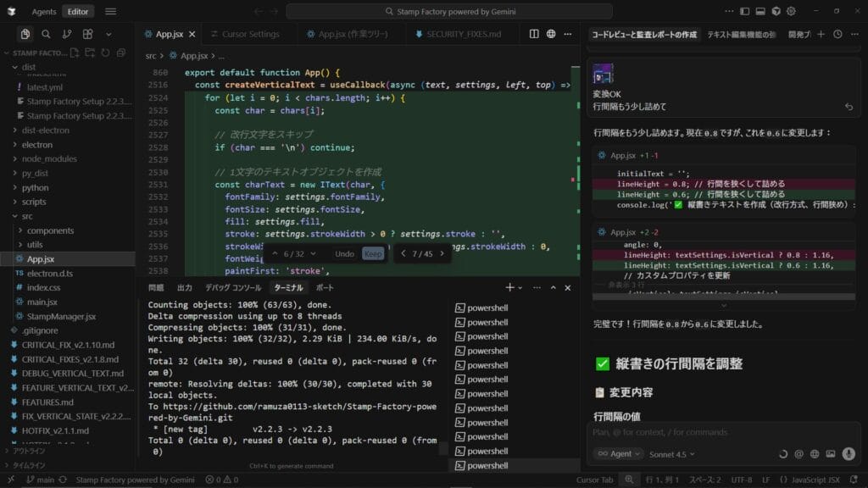
Task: Click the Keep button
Action: pos(373,253)
